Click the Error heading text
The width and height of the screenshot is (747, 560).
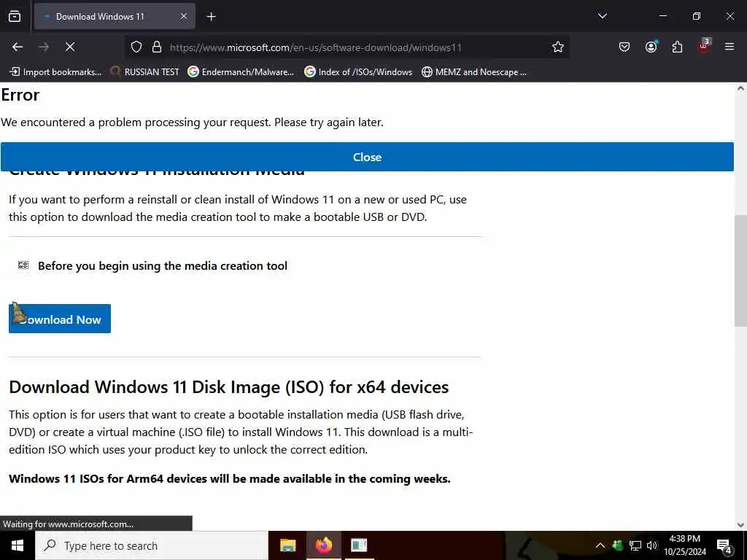(20, 95)
